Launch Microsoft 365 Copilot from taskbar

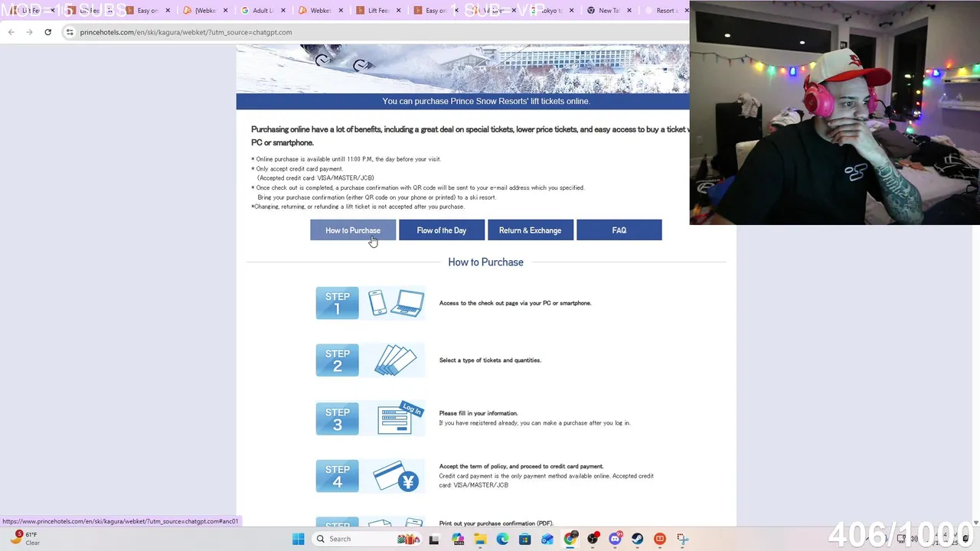[x=458, y=539]
